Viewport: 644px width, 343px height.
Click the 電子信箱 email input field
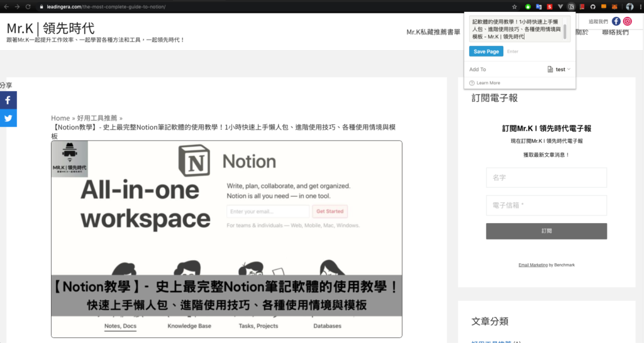click(547, 205)
